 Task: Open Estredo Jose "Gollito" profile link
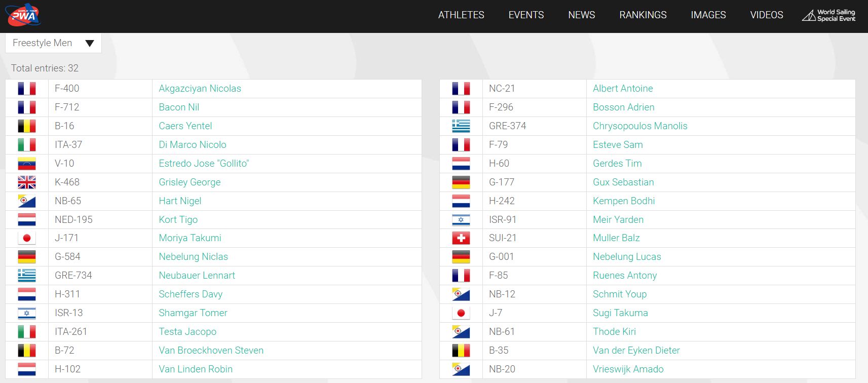click(x=204, y=164)
